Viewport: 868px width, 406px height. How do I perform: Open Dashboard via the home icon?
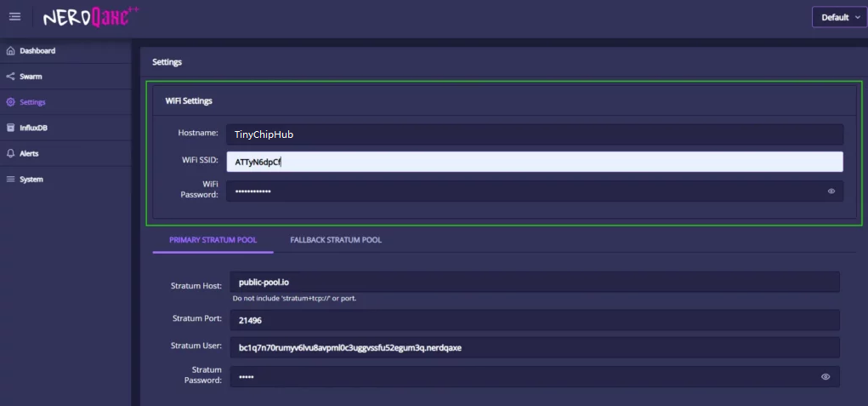pos(10,51)
